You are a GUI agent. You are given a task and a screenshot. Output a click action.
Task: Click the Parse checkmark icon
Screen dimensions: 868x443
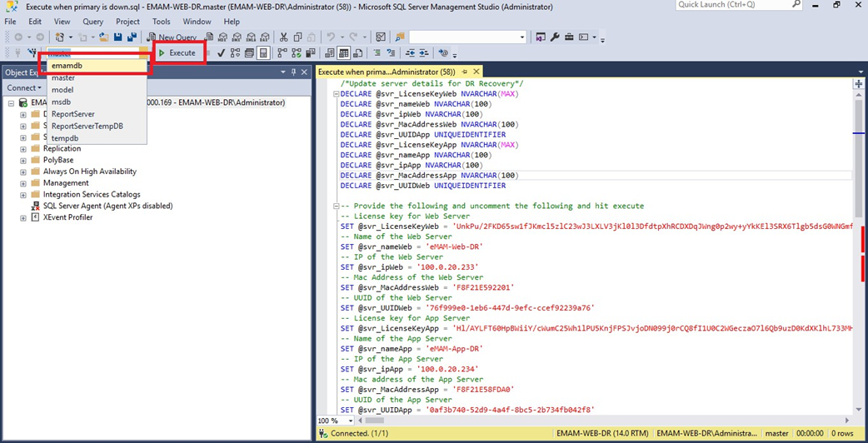click(221, 53)
